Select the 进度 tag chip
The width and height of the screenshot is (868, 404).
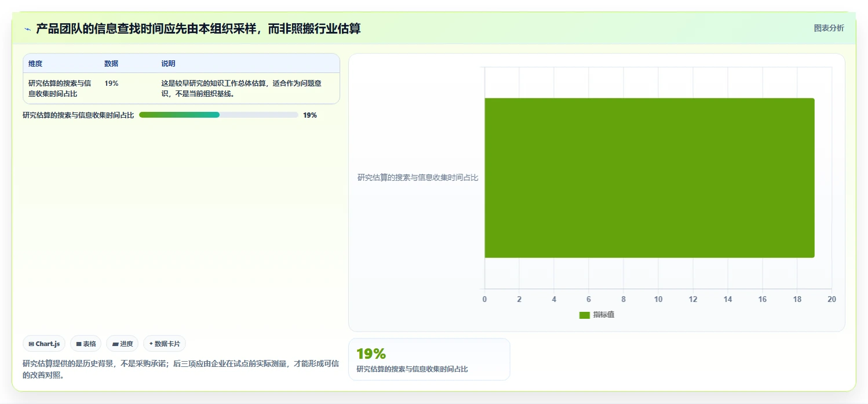[x=122, y=344]
